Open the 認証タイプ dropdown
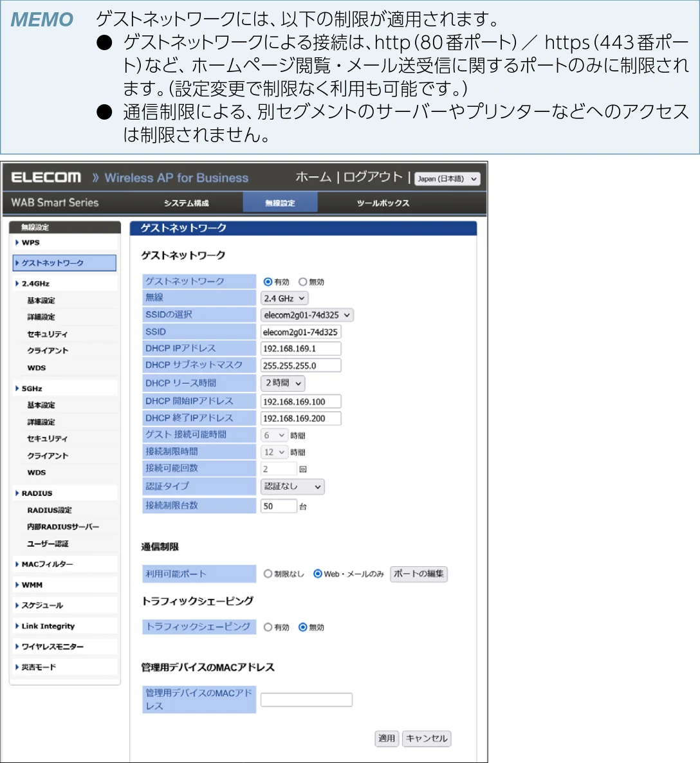 [292, 486]
